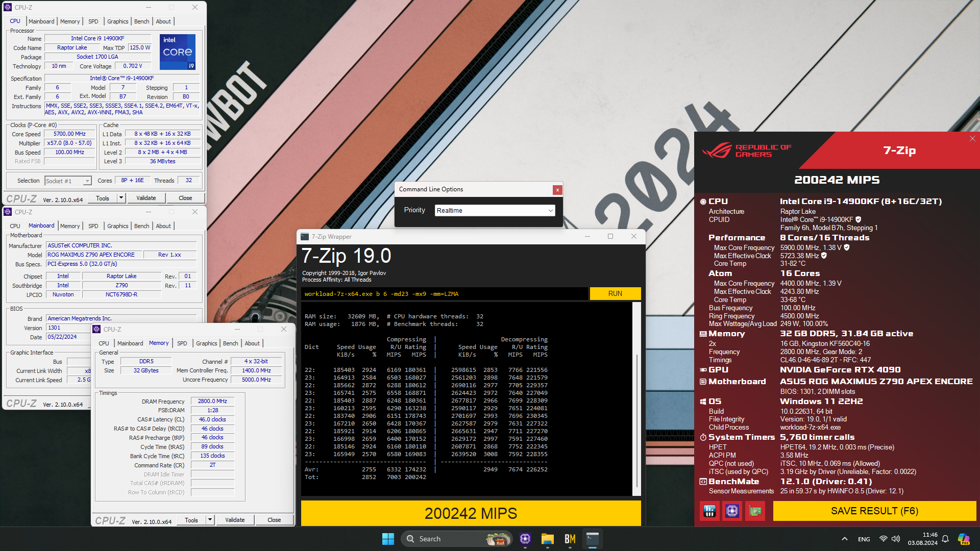980x551 pixels.
Task: Click Validate in the Memory CPU-Z window
Action: 235,520
